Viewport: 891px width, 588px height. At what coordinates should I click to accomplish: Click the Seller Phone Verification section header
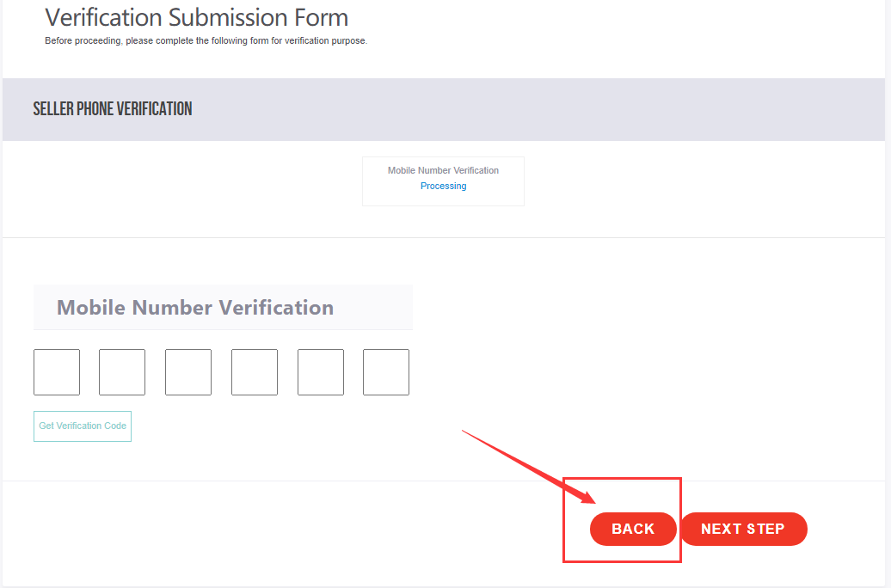point(113,109)
